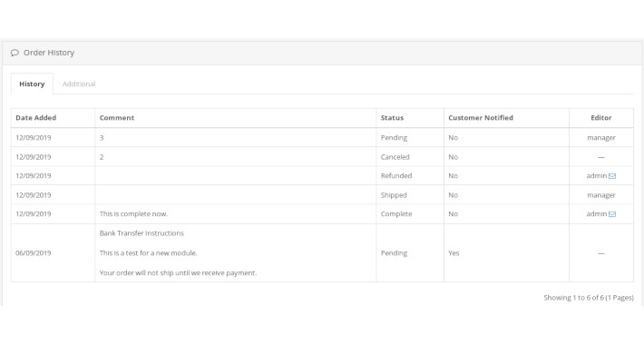
Task: Click 'Showing 1 to 6 of 6 (1 Pages)' text
Action: (x=588, y=297)
